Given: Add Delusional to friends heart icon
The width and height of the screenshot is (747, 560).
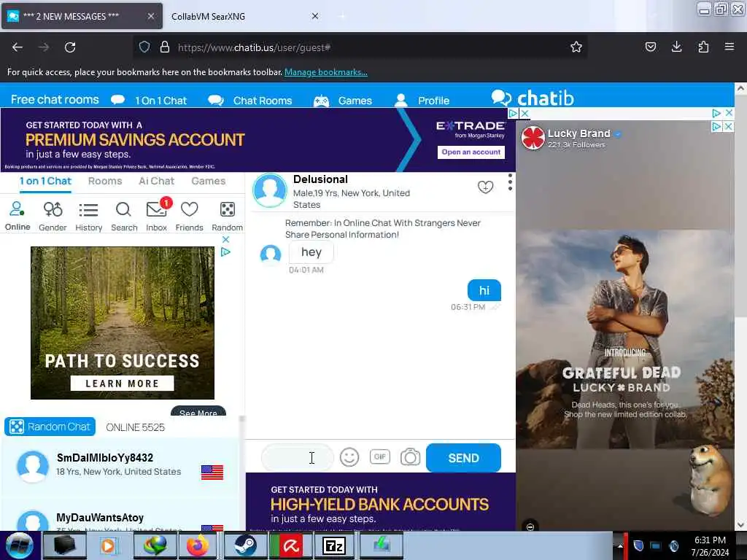Looking at the screenshot, I should [485, 187].
